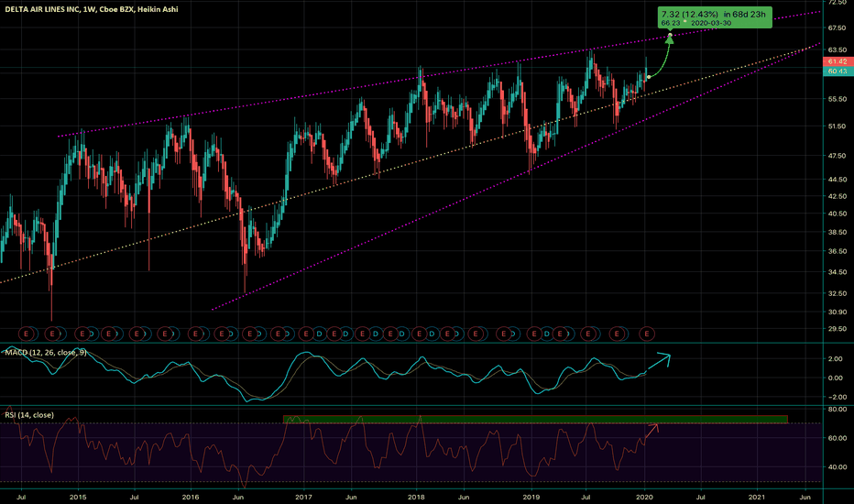
Task: Click the 2015 time axis label
Action: point(78,497)
